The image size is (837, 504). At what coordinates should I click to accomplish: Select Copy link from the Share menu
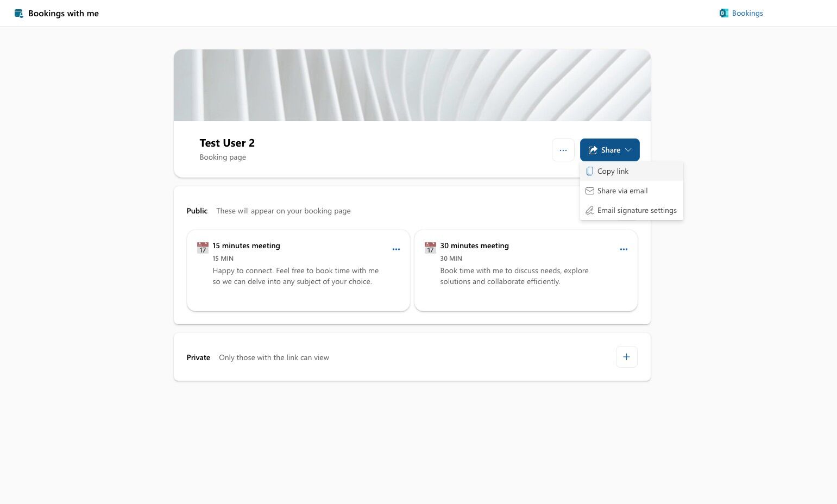coord(613,172)
